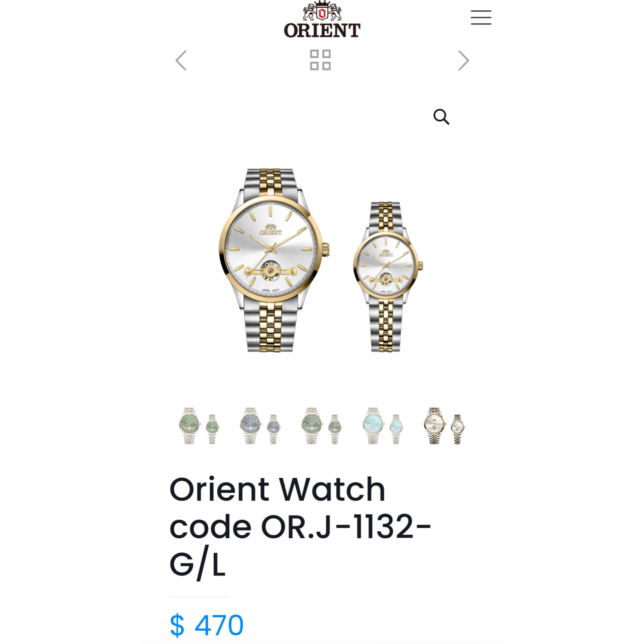
Task: Open the four-square product grid view
Action: [x=320, y=60]
